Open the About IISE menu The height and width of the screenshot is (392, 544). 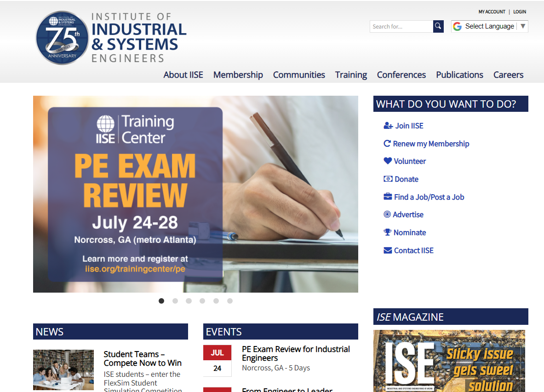183,75
